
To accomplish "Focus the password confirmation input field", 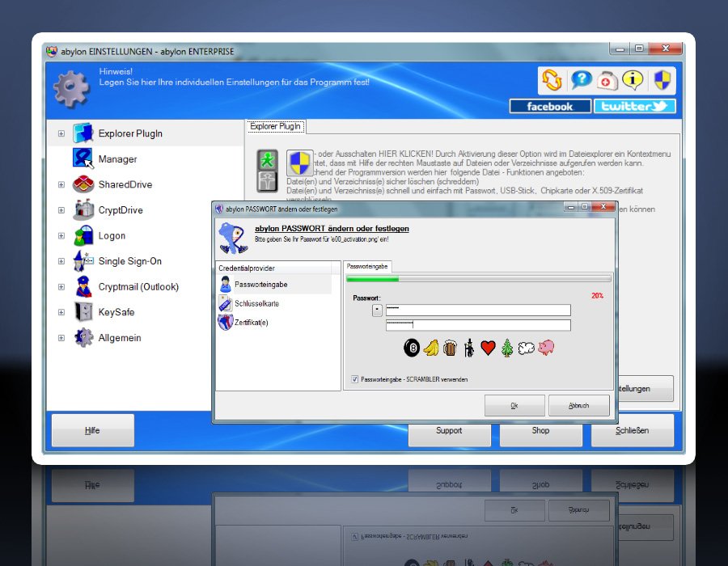I will pos(478,325).
